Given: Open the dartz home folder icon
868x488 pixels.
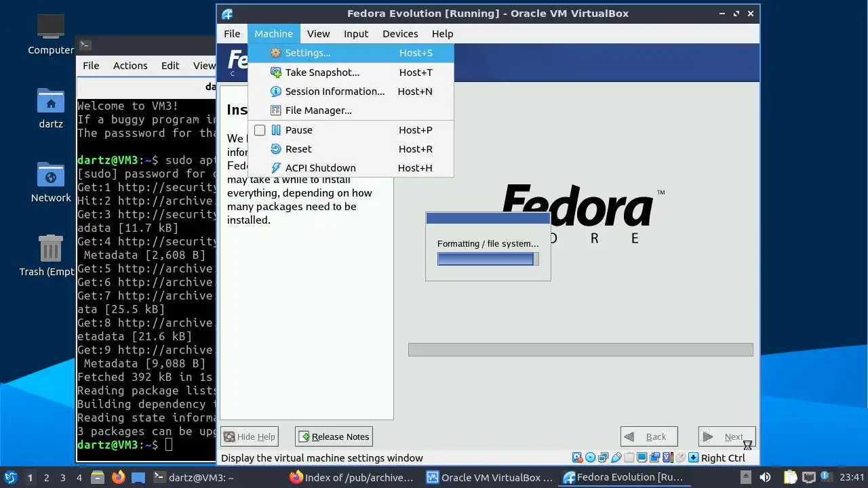Looking at the screenshot, I should (51, 108).
